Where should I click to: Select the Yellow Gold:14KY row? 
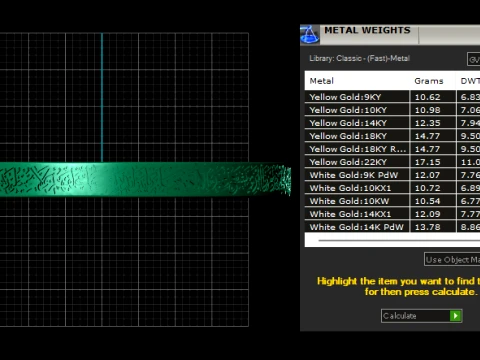click(392, 123)
